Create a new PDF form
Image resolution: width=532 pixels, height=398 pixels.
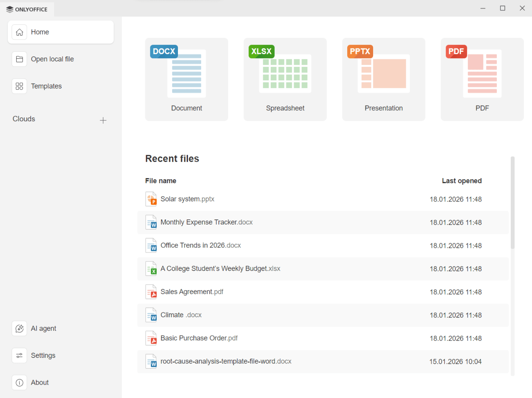pyautogui.click(x=482, y=79)
